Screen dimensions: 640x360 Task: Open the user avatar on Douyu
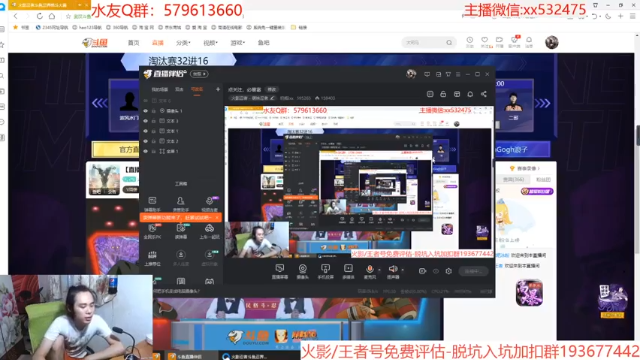point(551,42)
